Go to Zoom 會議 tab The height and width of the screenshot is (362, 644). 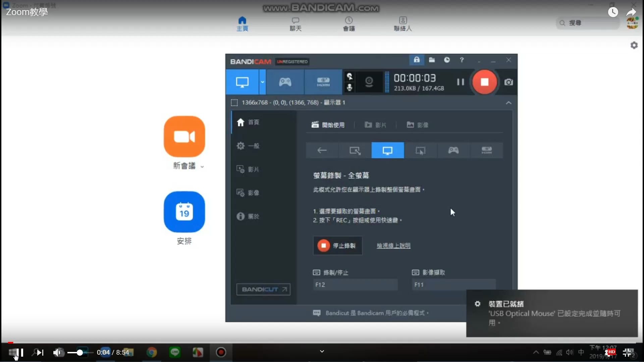tap(349, 24)
